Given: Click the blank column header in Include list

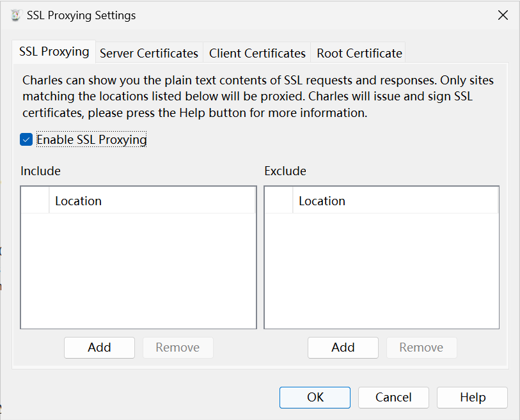Looking at the screenshot, I should coord(35,201).
